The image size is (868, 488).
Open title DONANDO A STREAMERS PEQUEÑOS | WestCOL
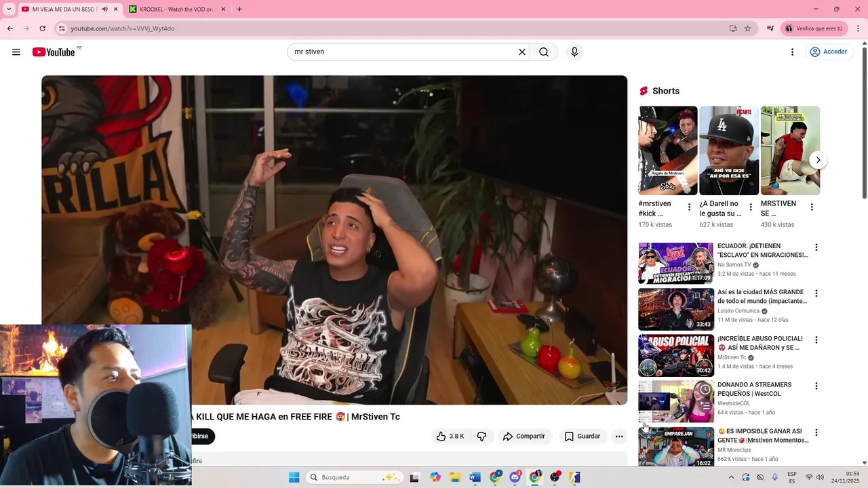[x=755, y=389]
